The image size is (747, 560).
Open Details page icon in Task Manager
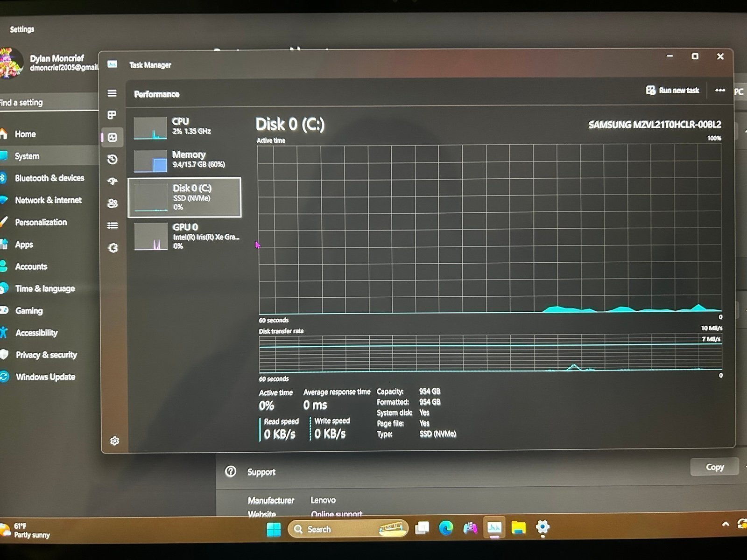point(113,225)
